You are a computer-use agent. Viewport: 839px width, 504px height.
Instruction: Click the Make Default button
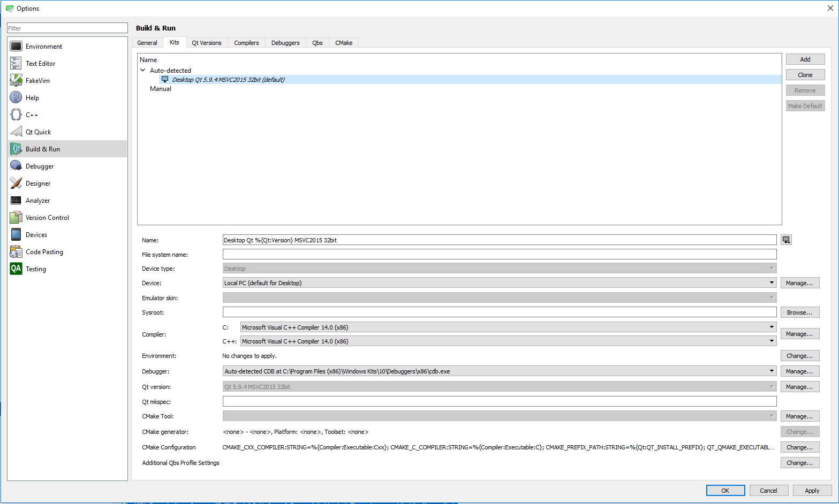point(805,106)
